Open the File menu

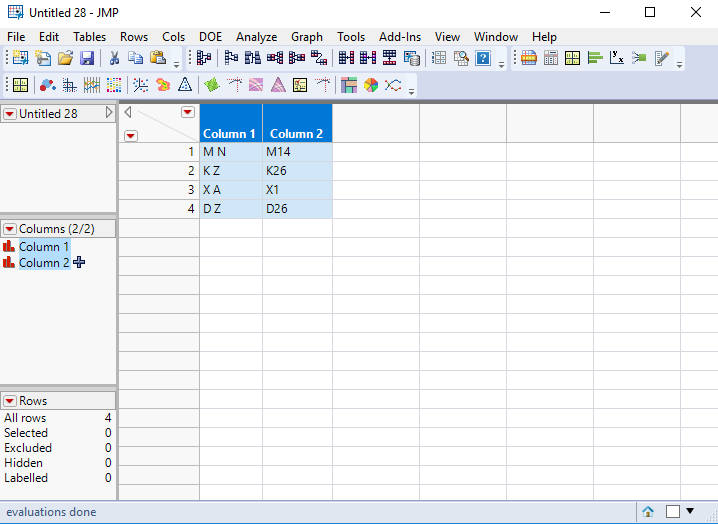point(16,37)
